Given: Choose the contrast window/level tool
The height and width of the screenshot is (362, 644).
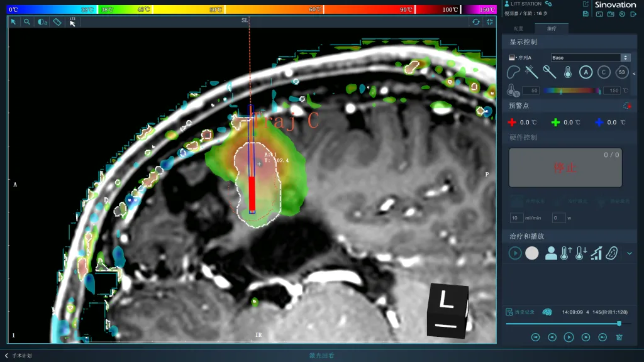Looking at the screenshot, I should [42, 21].
